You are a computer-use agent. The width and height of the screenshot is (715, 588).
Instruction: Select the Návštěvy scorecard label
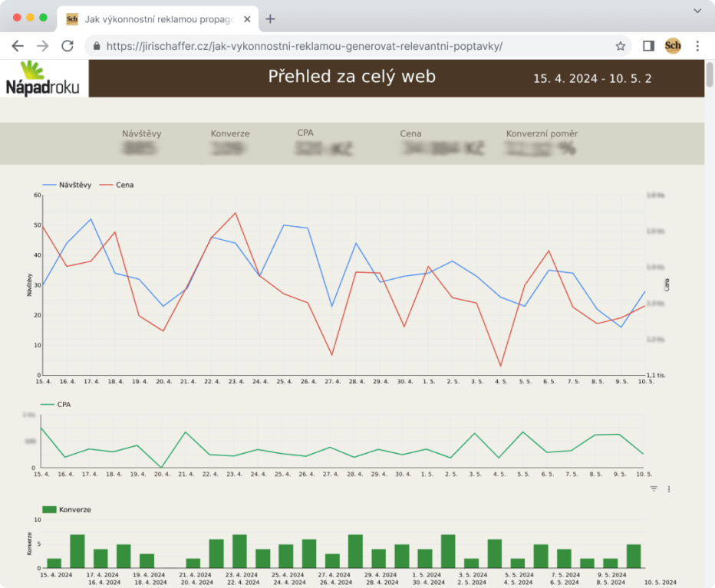pyautogui.click(x=141, y=133)
